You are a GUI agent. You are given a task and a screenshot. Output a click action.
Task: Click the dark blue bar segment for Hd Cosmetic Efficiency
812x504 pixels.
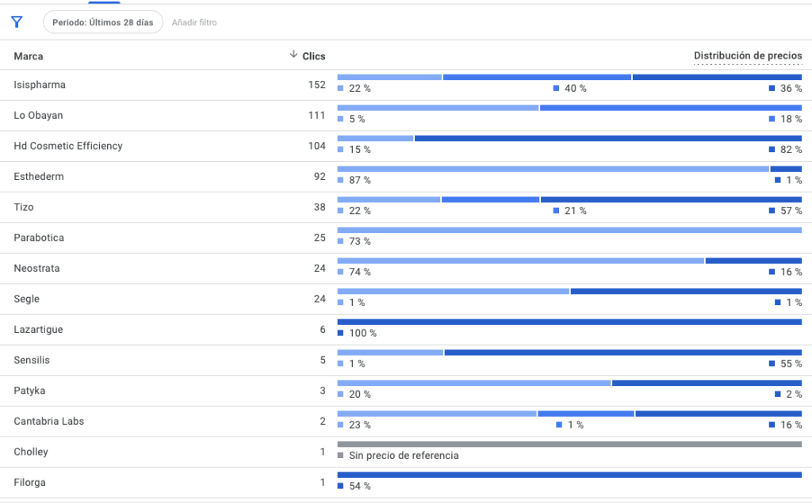click(x=608, y=138)
